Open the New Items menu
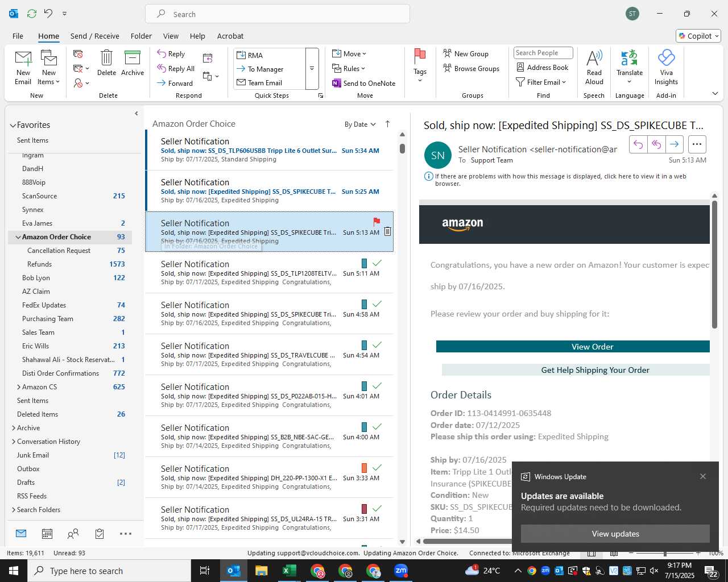 tap(49, 68)
